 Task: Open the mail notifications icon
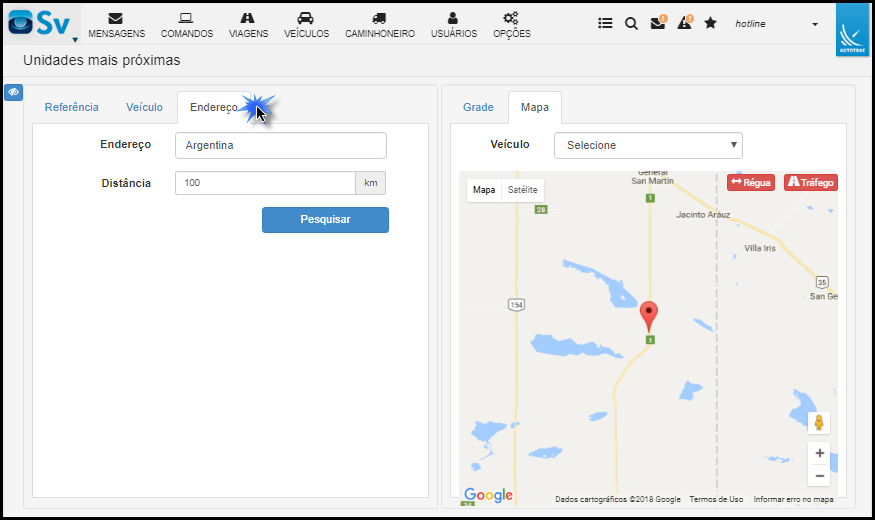(x=658, y=23)
